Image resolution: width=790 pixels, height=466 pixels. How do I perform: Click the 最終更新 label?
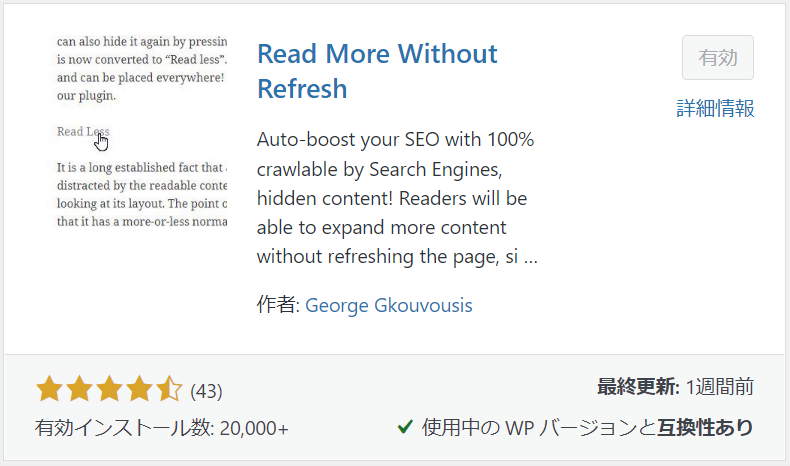(x=638, y=387)
